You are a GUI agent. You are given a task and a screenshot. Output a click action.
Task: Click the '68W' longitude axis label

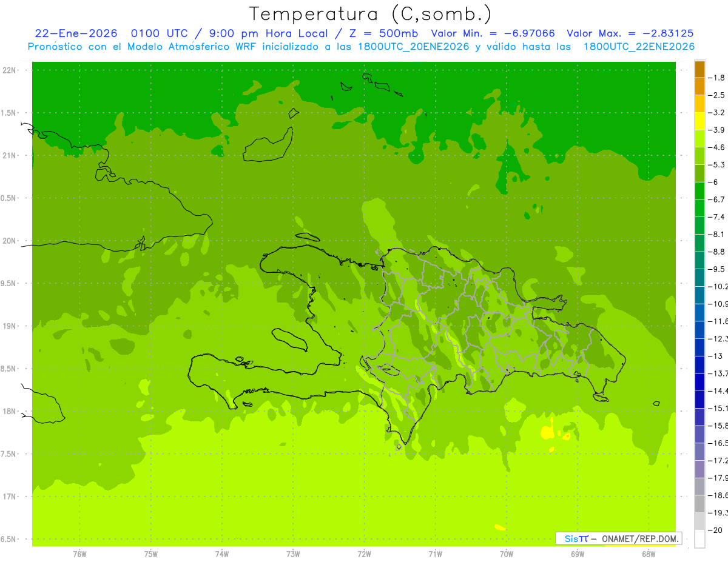click(x=648, y=554)
